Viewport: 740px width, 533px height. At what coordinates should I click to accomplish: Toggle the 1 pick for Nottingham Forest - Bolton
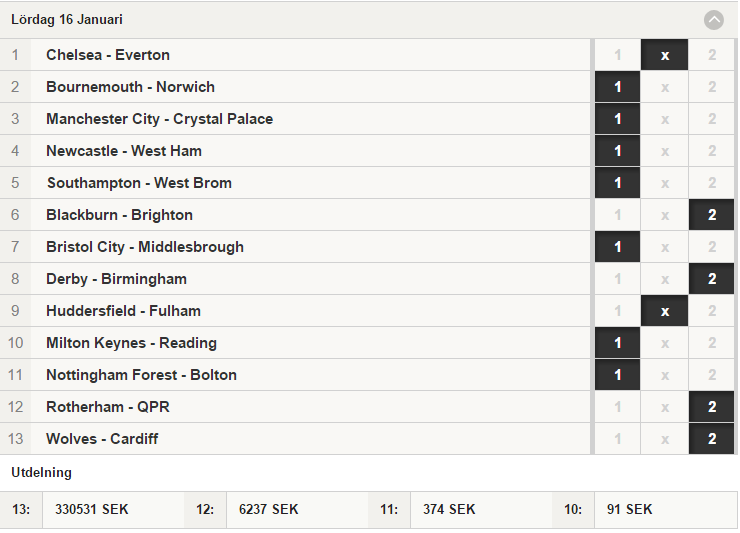coord(617,375)
